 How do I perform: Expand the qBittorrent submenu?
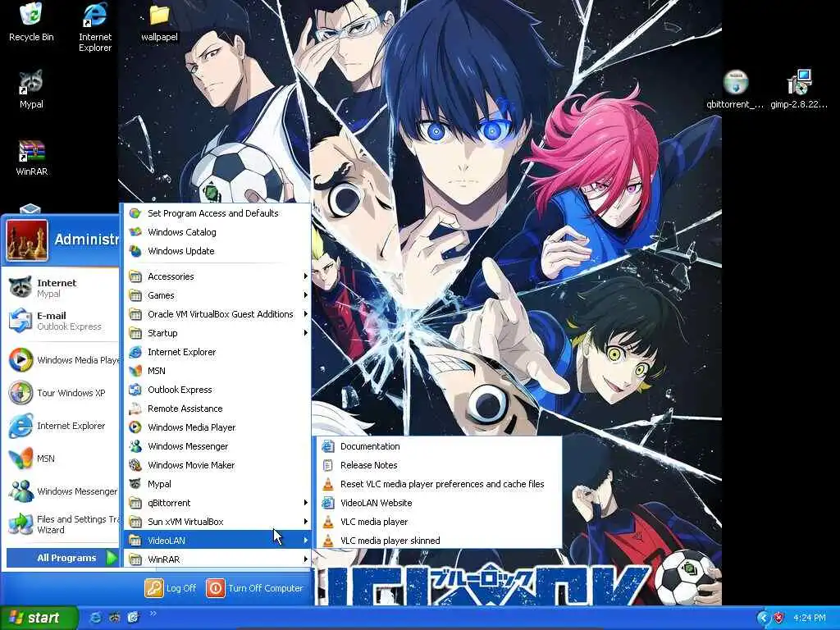pos(217,503)
